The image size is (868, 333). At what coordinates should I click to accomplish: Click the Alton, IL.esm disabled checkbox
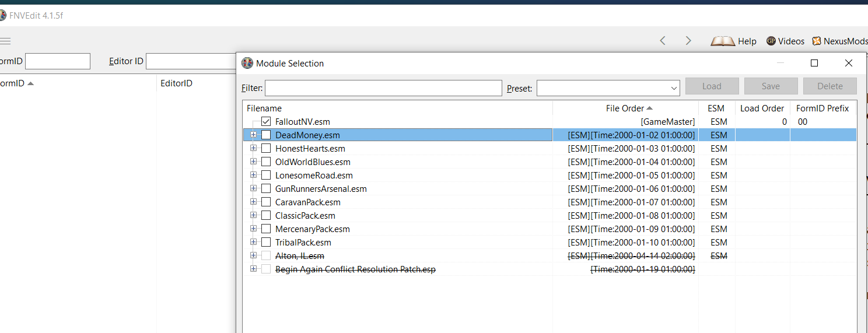click(x=266, y=255)
